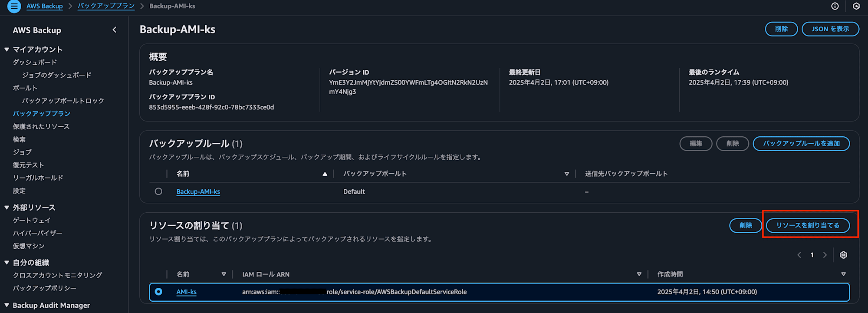Sort backup rules by 名前 ascending arrow

coord(325,174)
